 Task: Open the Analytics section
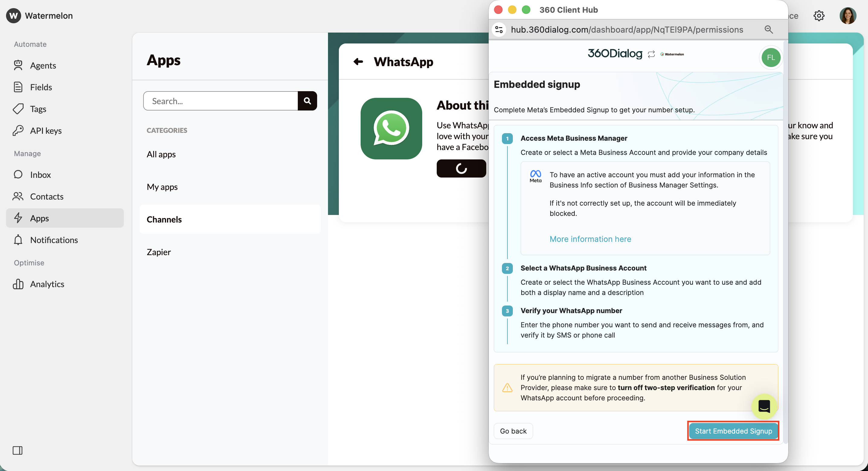point(47,284)
